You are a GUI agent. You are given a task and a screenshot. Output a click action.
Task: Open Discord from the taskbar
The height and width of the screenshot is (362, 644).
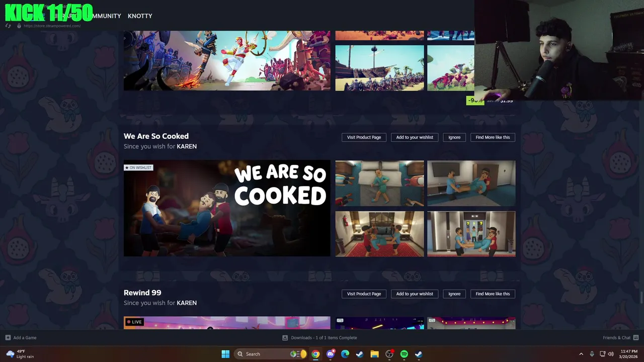330,354
